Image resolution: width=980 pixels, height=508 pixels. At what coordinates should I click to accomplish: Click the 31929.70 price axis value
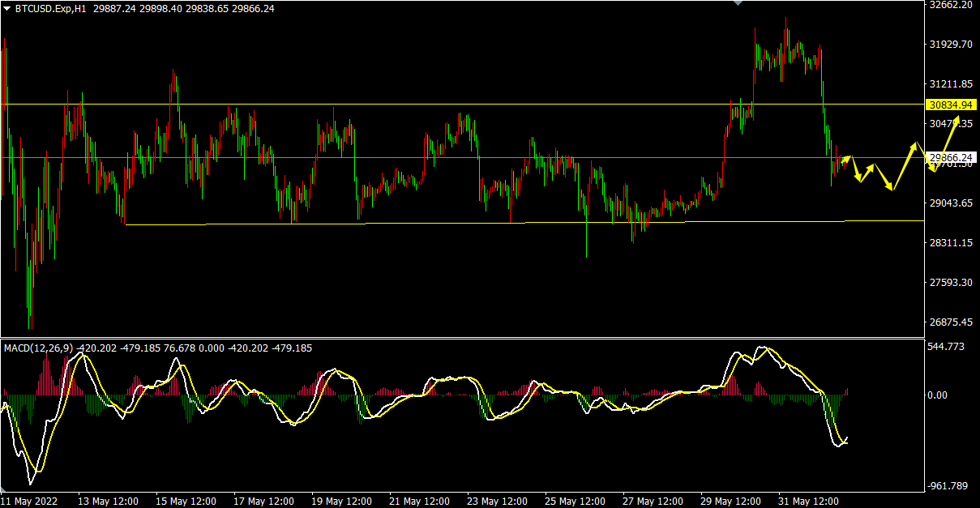pos(951,45)
